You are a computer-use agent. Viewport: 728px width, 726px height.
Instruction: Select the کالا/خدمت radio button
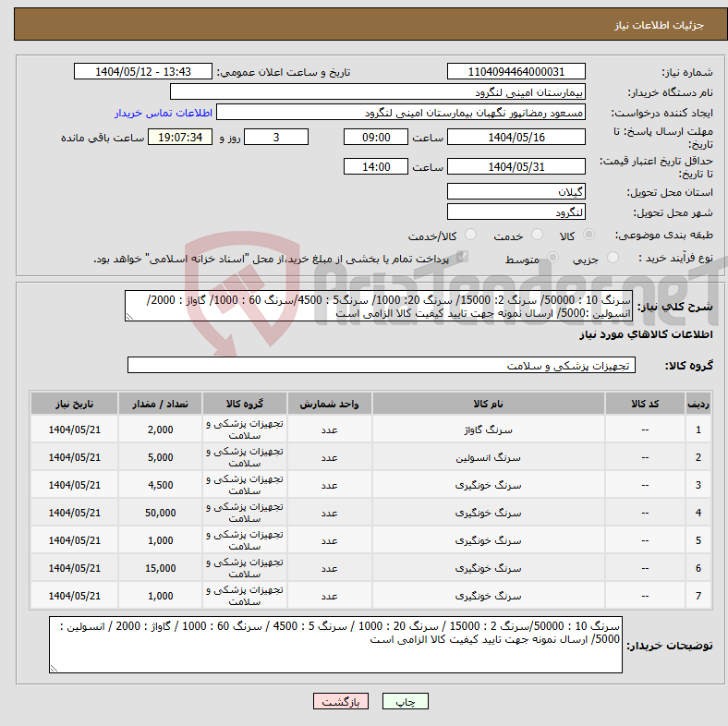(x=471, y=235)
